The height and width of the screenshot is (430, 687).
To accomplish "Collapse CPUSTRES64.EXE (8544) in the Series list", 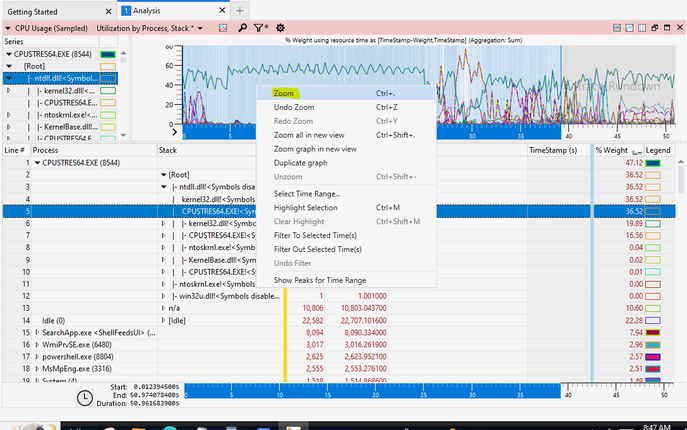I will pos(9,54).
